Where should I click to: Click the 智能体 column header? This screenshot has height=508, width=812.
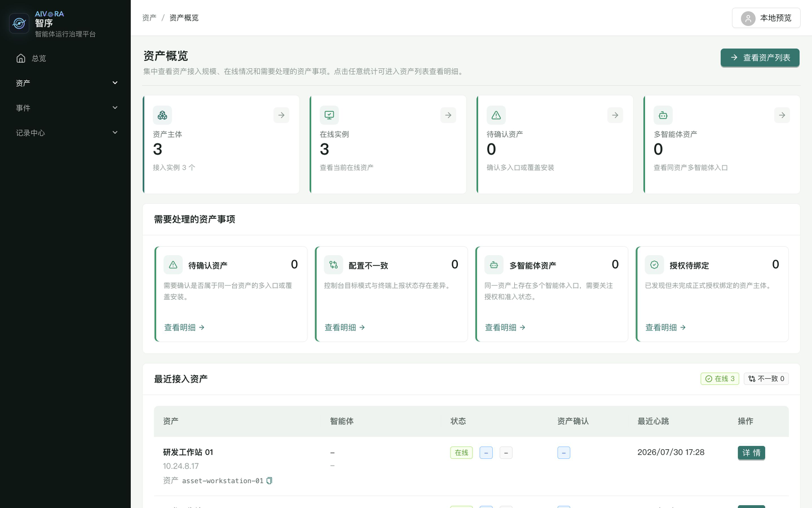point(342,421)
